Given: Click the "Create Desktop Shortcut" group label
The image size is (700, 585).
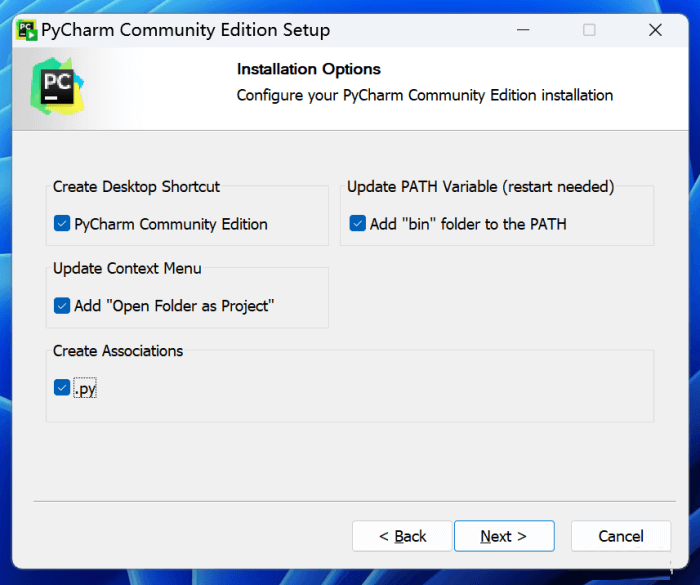Looking at the screenshot, I should point(136,187).
